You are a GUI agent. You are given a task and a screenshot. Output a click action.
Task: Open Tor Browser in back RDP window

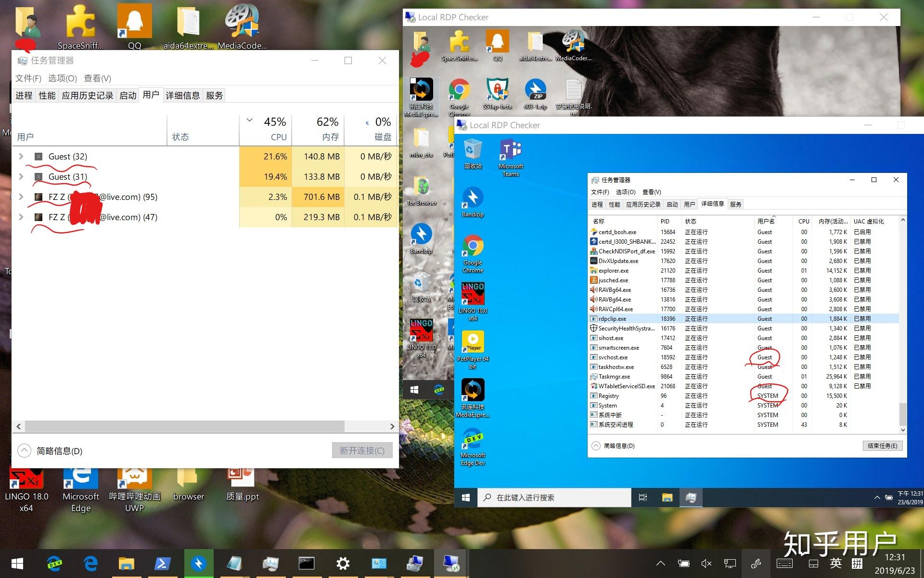click(x=422, y=191)
